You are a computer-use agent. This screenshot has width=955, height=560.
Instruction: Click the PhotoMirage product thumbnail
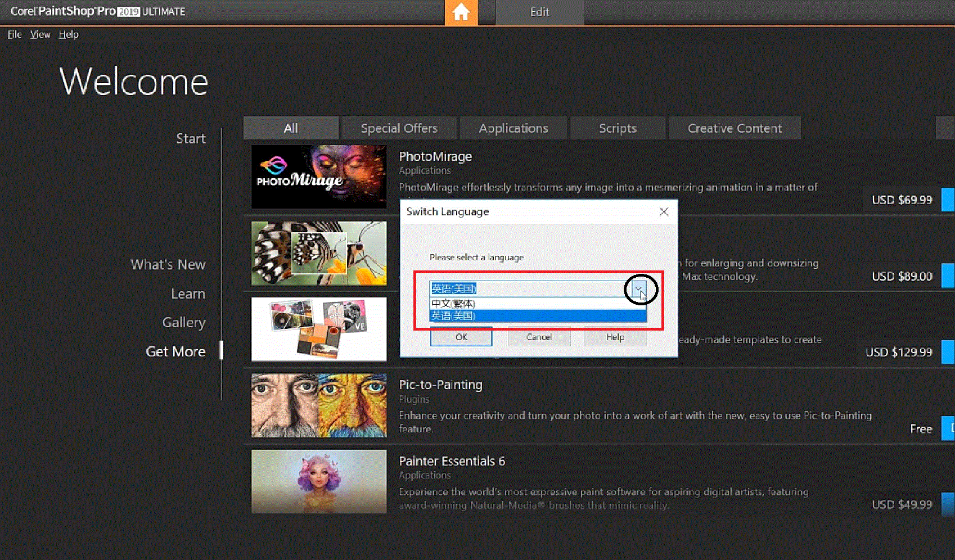[x=318, y=177]
